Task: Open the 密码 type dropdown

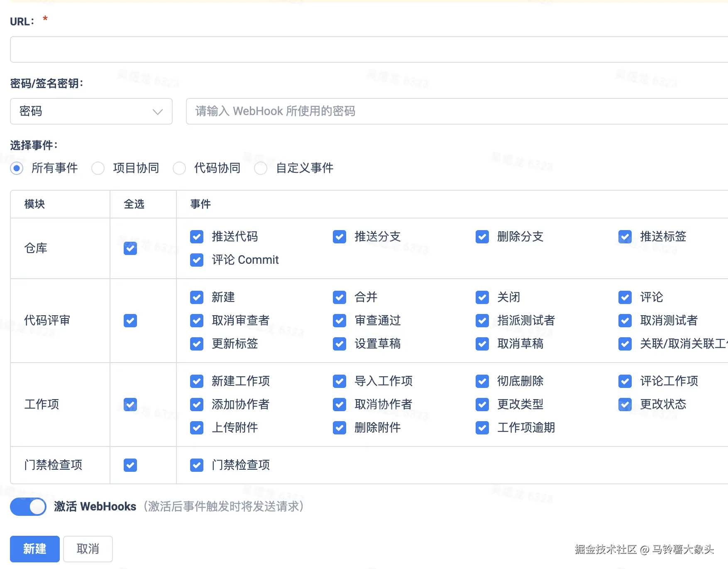Action: pos(91,111)
